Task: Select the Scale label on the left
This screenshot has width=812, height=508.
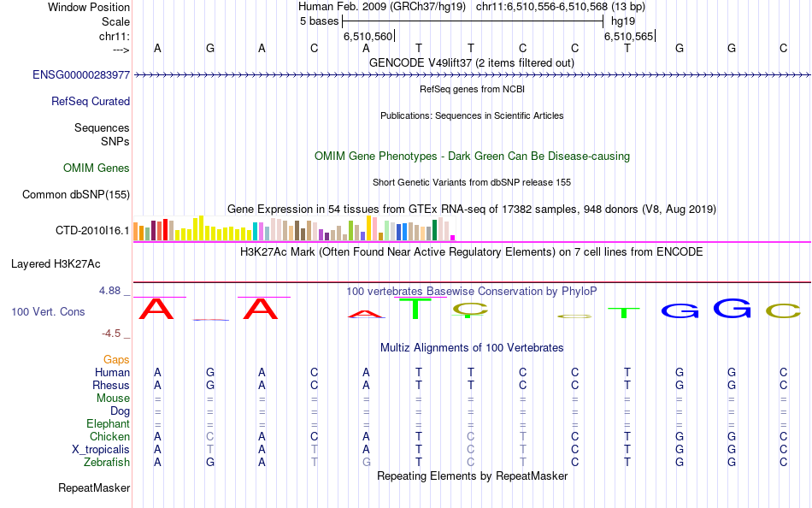Action: (x=116, y=21)
